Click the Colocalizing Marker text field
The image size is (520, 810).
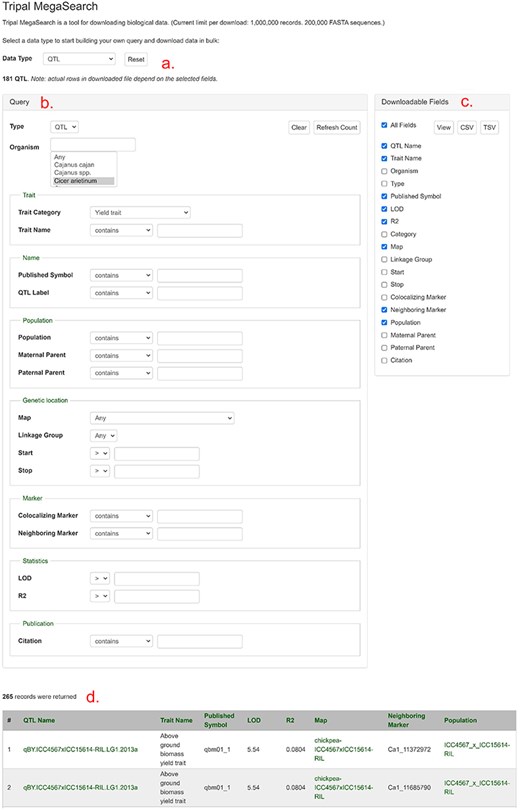200,516
